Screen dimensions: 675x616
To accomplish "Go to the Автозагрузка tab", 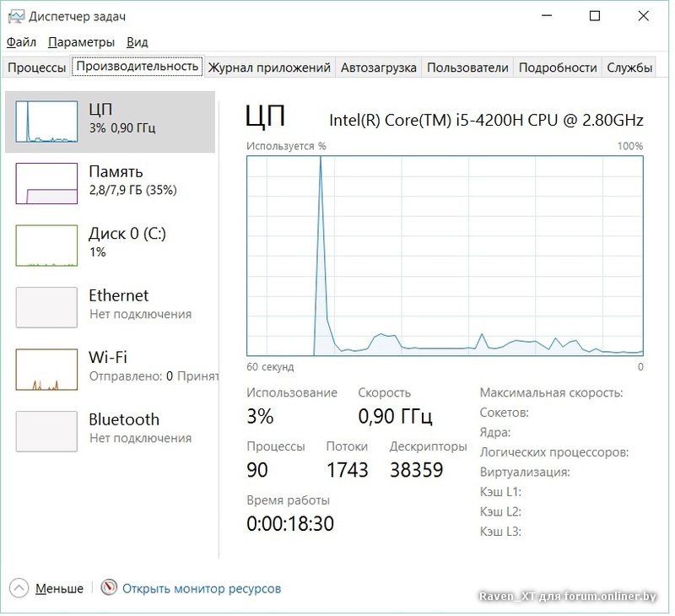I will [x=379, y=68].
